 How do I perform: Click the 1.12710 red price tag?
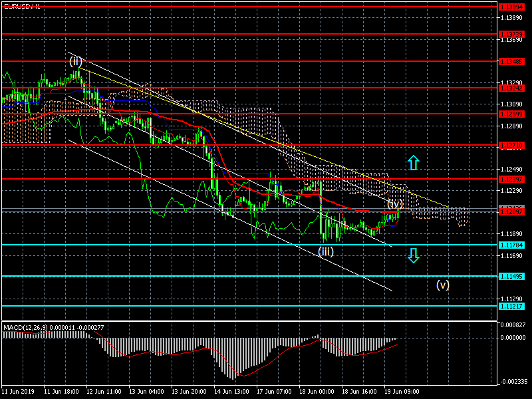pos(511,146)
